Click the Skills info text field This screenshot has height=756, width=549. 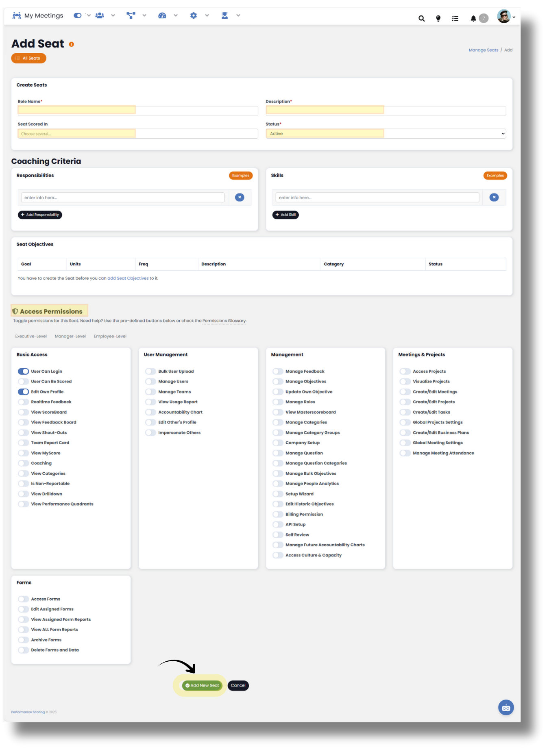(377, 198)
